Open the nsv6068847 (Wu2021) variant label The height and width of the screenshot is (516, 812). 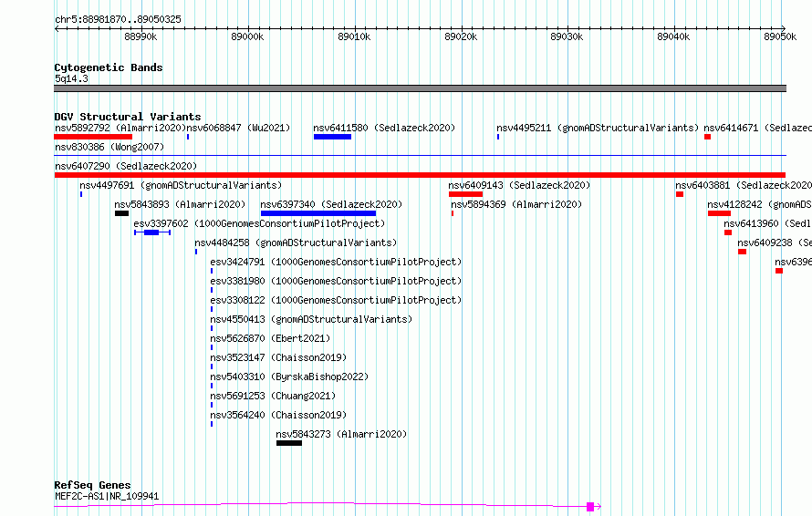[x=238, y=128]
